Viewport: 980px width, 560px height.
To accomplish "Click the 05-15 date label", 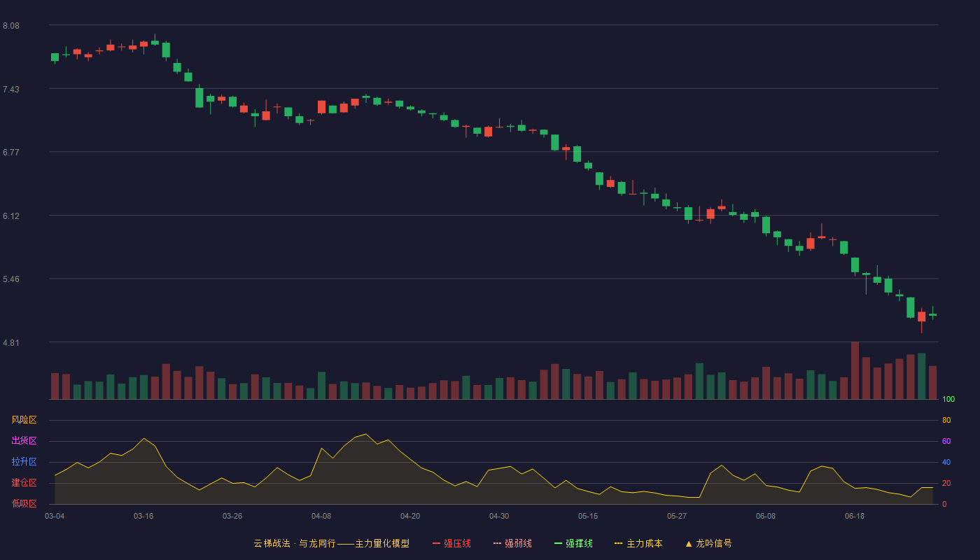I will [588, 516].
